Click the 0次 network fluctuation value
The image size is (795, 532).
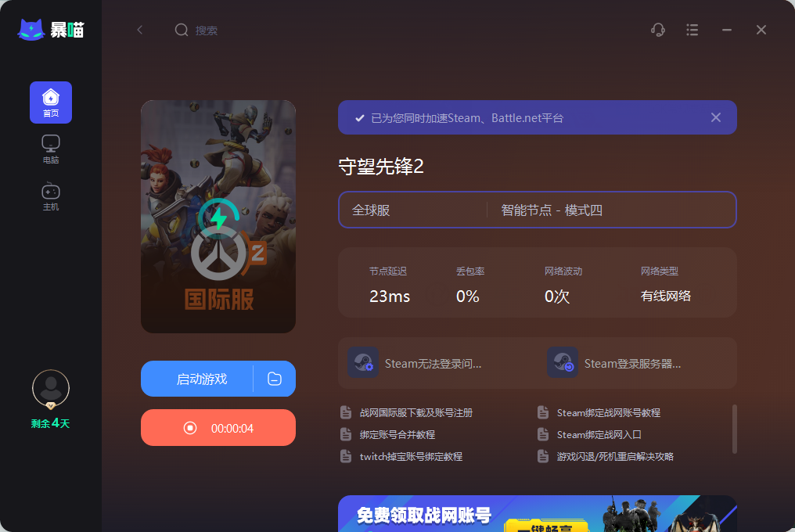[556, 297]
